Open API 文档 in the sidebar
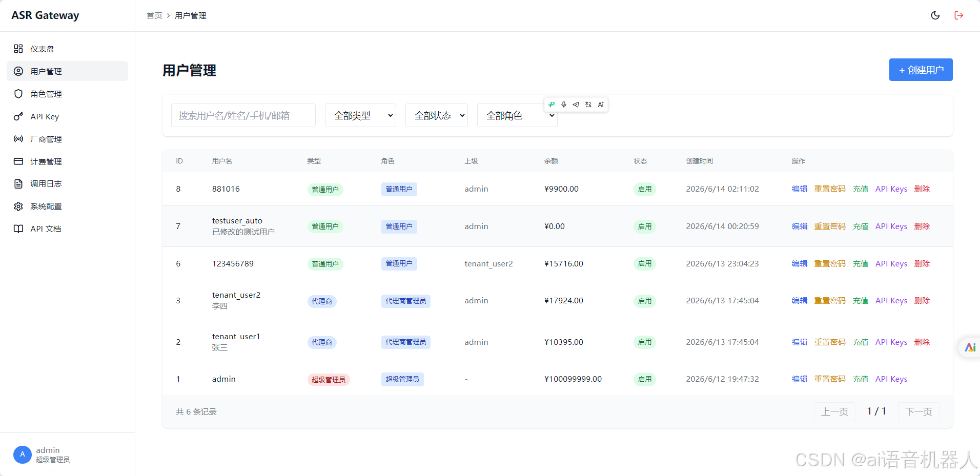This screenshot has height=476, width=980. pos(67,229)
